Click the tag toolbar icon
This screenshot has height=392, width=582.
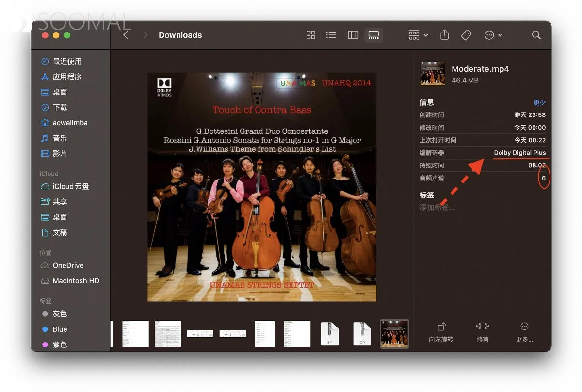point(466,35)
